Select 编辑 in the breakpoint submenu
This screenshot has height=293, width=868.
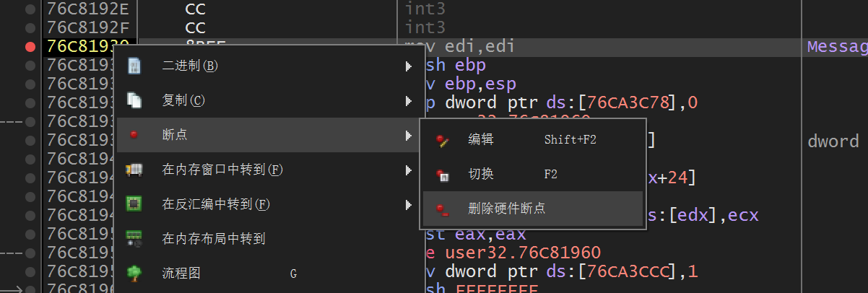[532, 140]
